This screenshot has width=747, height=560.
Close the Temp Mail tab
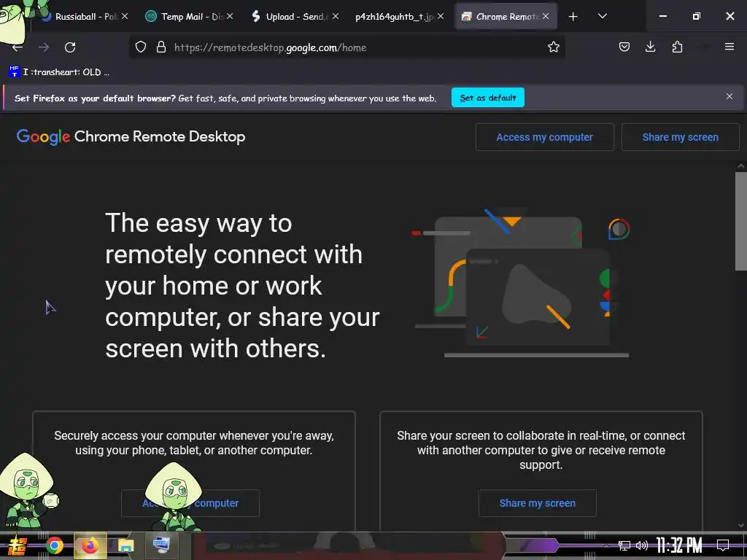pyautogui.click(x=230, y=16)
